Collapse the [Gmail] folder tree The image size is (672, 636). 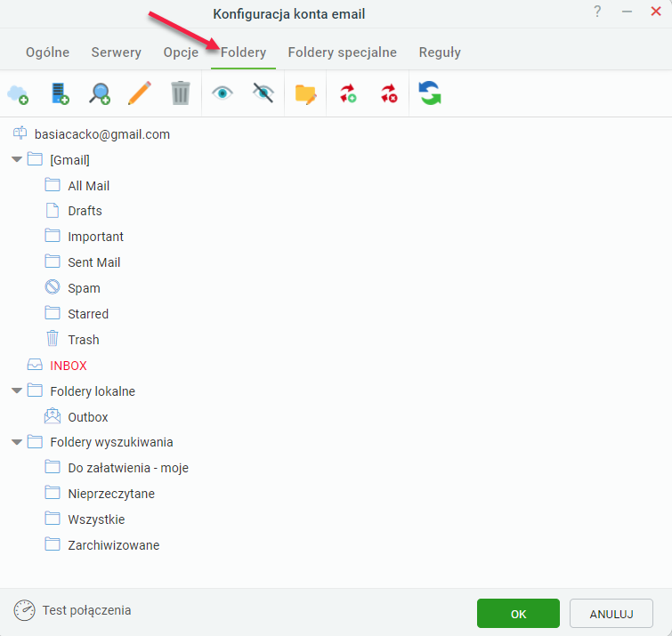[17, 159]
